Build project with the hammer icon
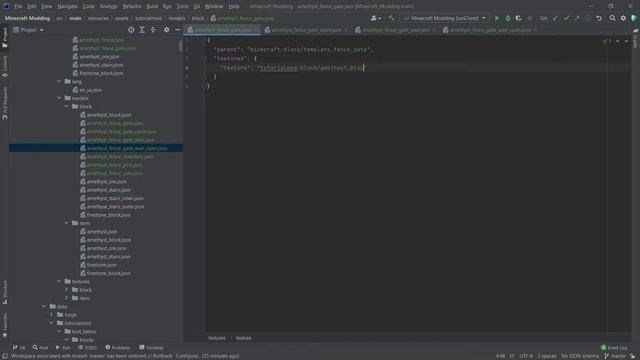640x360 pixels. (x=391, y=18)
